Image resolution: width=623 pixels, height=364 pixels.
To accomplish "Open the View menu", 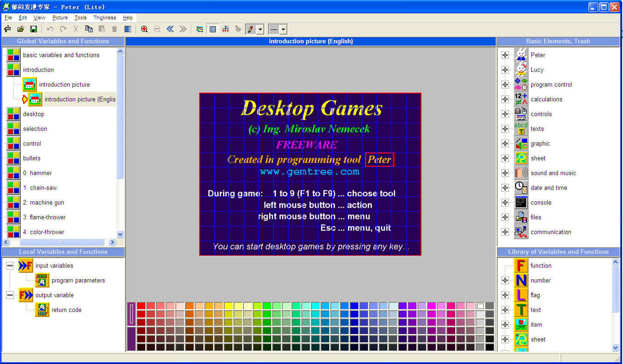I will pyautogui.click(x=40, y=18).
